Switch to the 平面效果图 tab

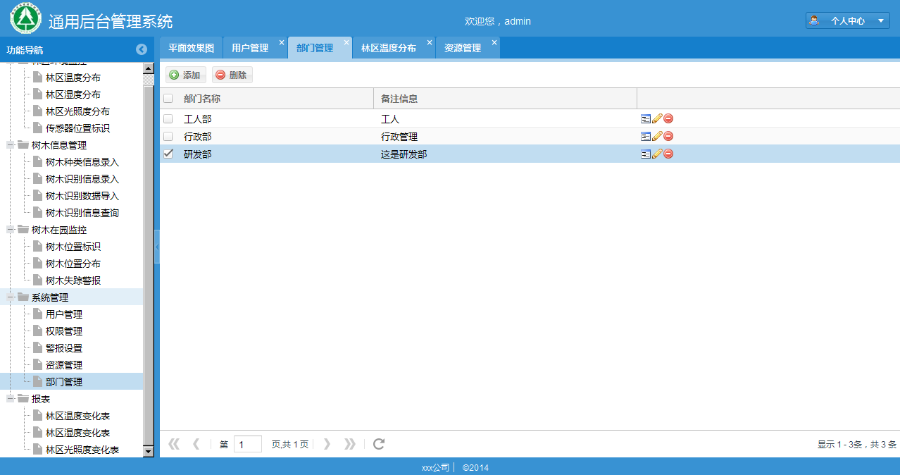[191, 48]
